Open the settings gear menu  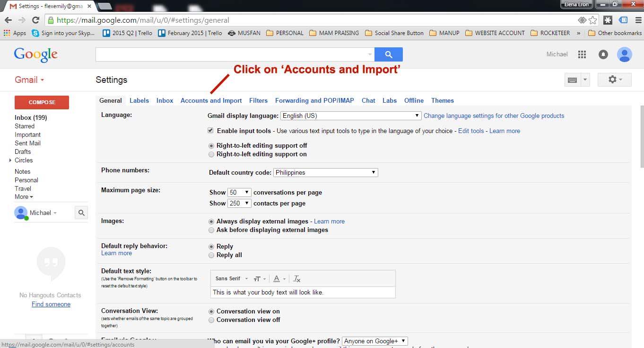tap(614, 80)
